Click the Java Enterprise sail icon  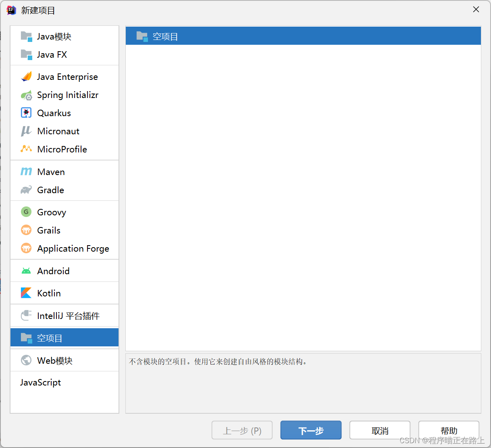(x=26, y=77)
